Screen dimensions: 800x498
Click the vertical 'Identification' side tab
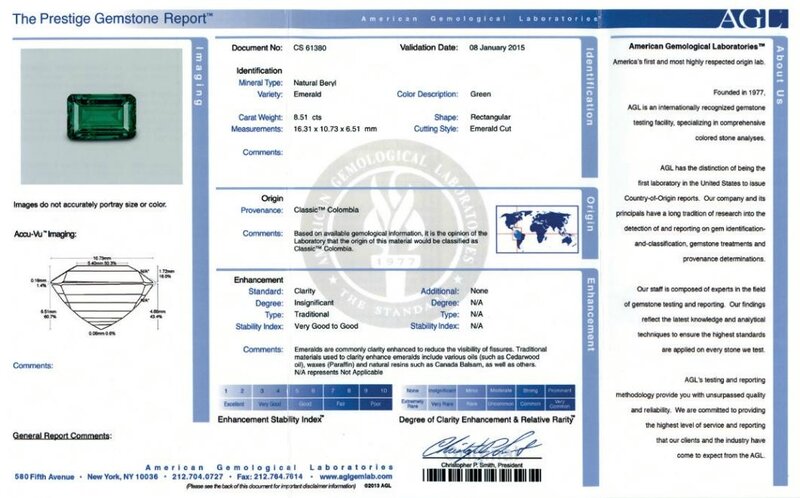coord(589,87)
